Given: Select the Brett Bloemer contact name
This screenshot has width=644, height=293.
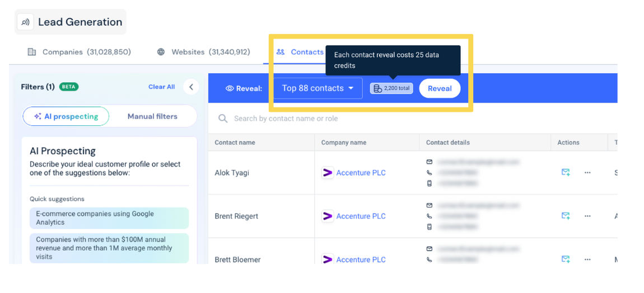Looking at the screenshot, I should tap(237, 260).
